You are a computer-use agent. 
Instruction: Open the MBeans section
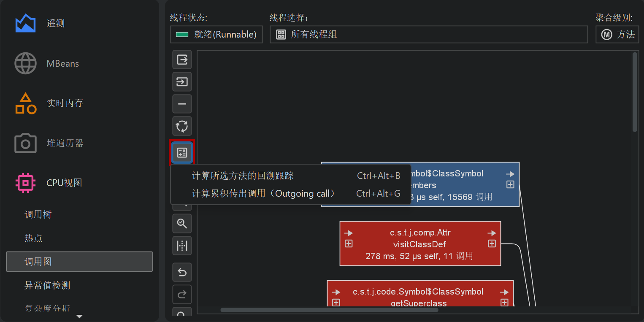[79, 63]
